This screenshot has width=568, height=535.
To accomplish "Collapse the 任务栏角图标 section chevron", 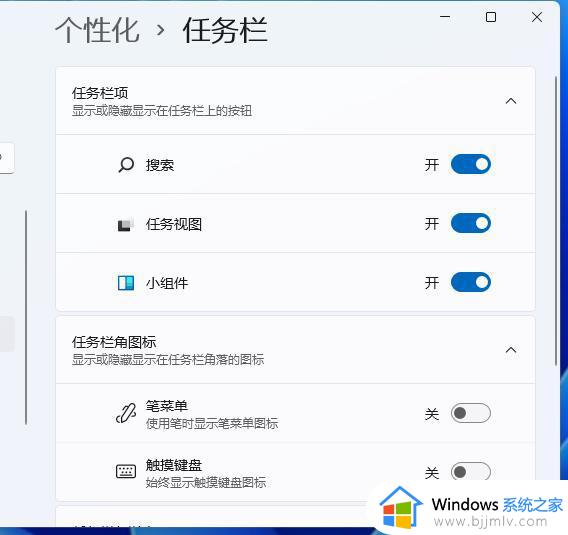I will pos(511,350).
